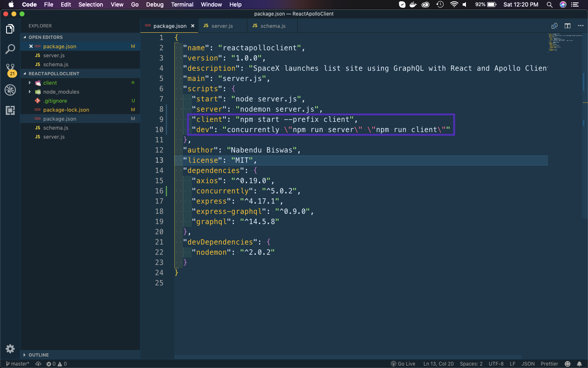Open the Manage gear icon

click(x=10, y=349)
